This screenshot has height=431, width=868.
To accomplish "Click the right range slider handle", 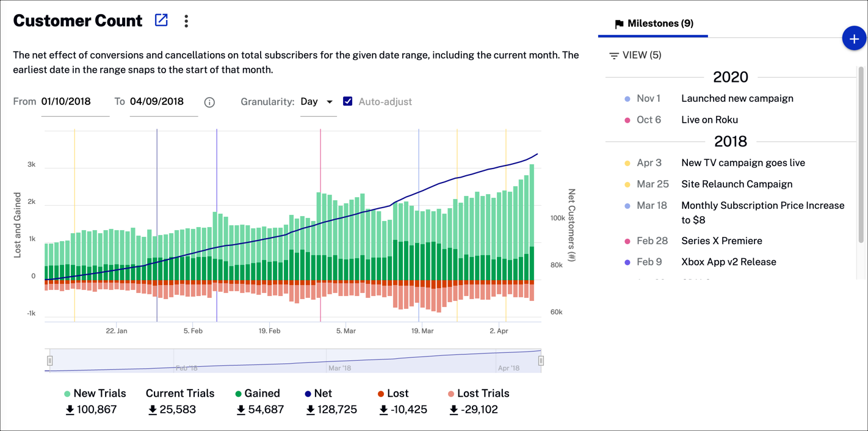I will coord(541,361).
